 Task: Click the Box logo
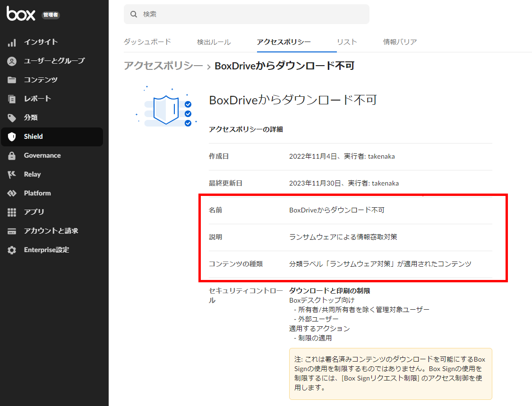tap(21, 14)
